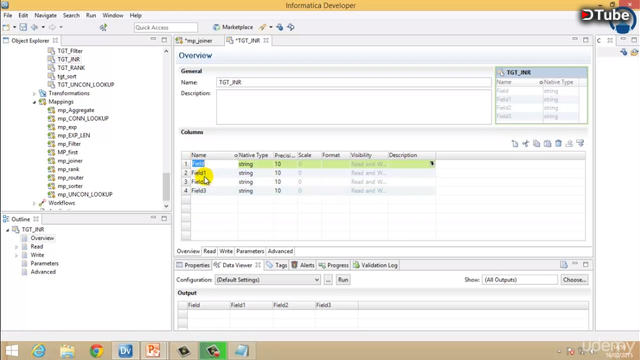Viewport: 640px width, 360px height.
Task: Click the Delete trash icon above columns
Action: pos(558,144)
